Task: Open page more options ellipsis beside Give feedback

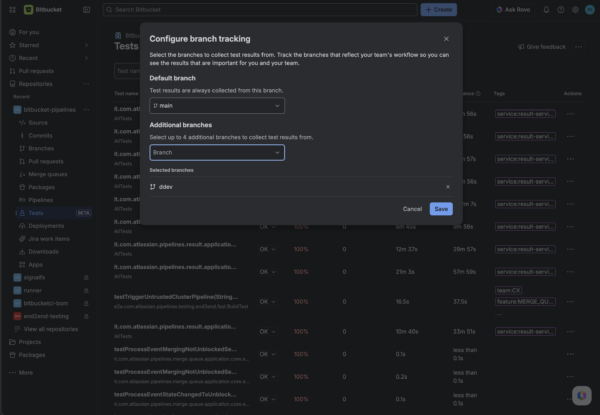Action: point(579,47)
